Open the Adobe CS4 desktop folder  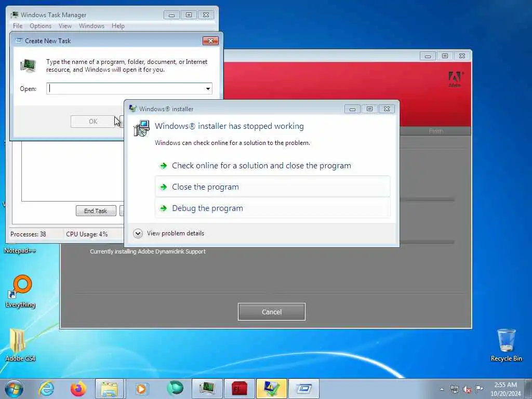(x=20, y=345)
